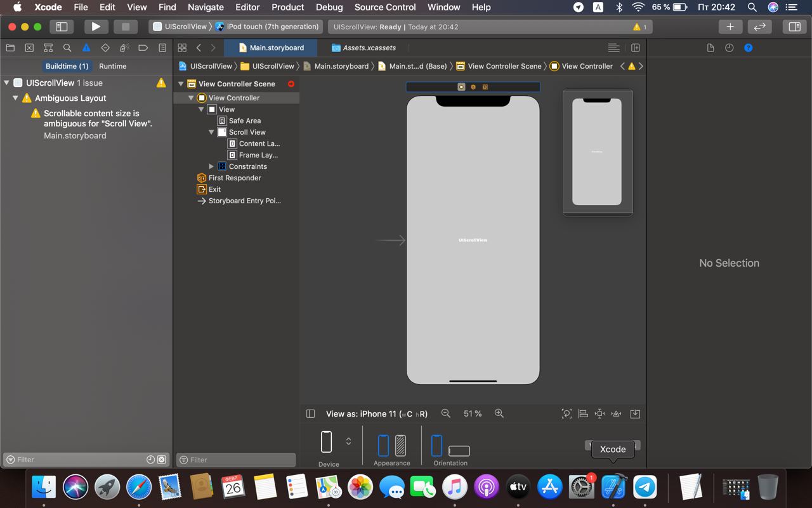Toggle the document outline panel
The height and width of the screenshot is (508, 812).
click(x=310, y=413)
